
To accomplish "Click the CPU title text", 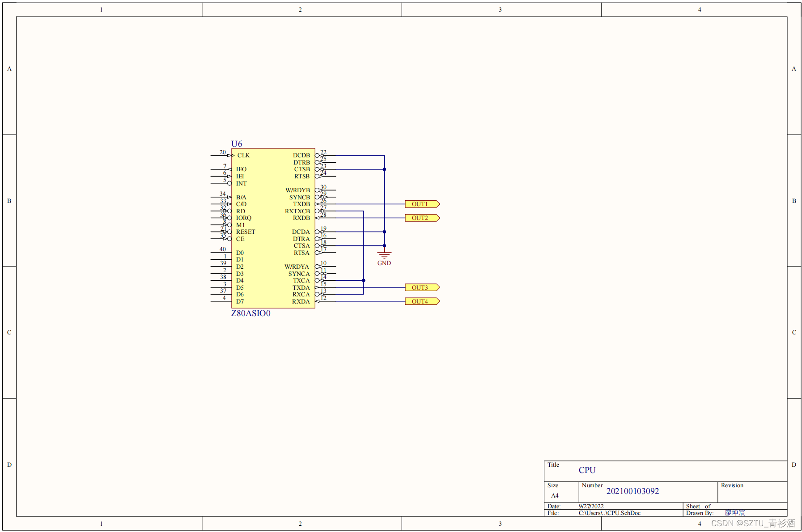I will (x=587, y=470).
